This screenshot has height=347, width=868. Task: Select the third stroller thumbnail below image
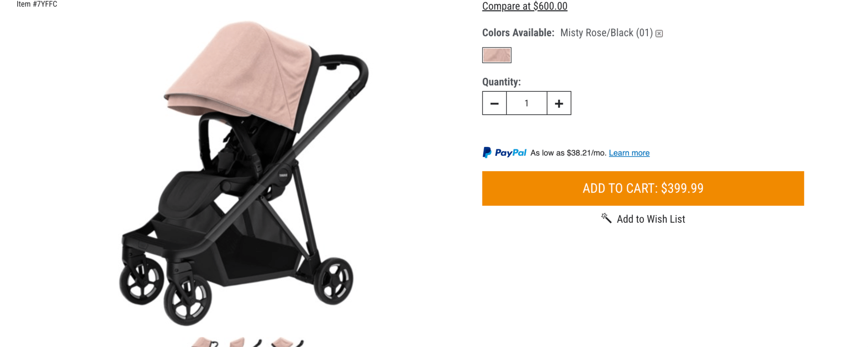coord(287,342)
